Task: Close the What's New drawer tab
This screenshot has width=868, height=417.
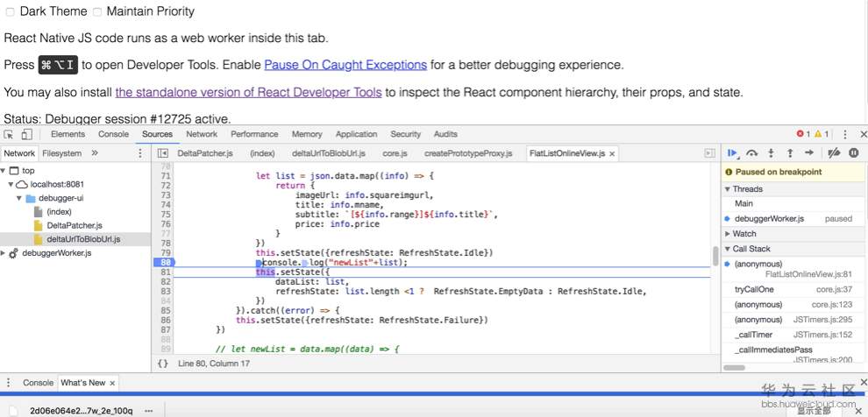Action: (112, 383)
